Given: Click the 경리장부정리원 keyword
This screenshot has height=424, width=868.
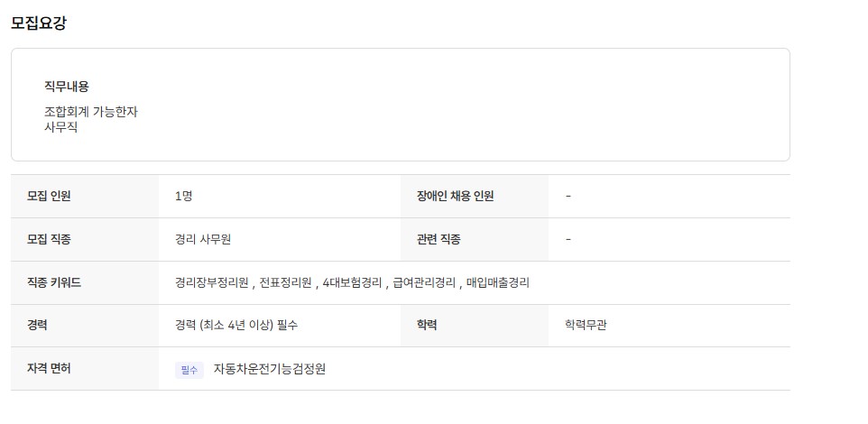Looking at the screenshot, I should tap(212, 282).
